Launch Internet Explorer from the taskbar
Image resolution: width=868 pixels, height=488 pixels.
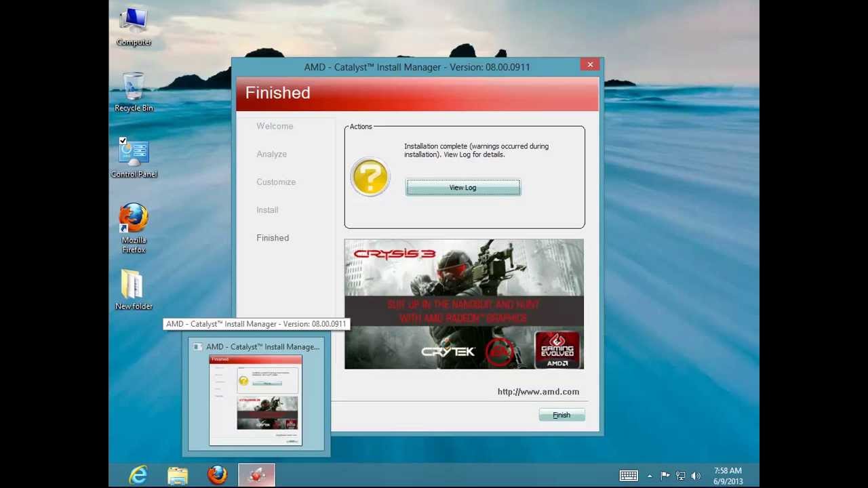click(x=138, y=475)
